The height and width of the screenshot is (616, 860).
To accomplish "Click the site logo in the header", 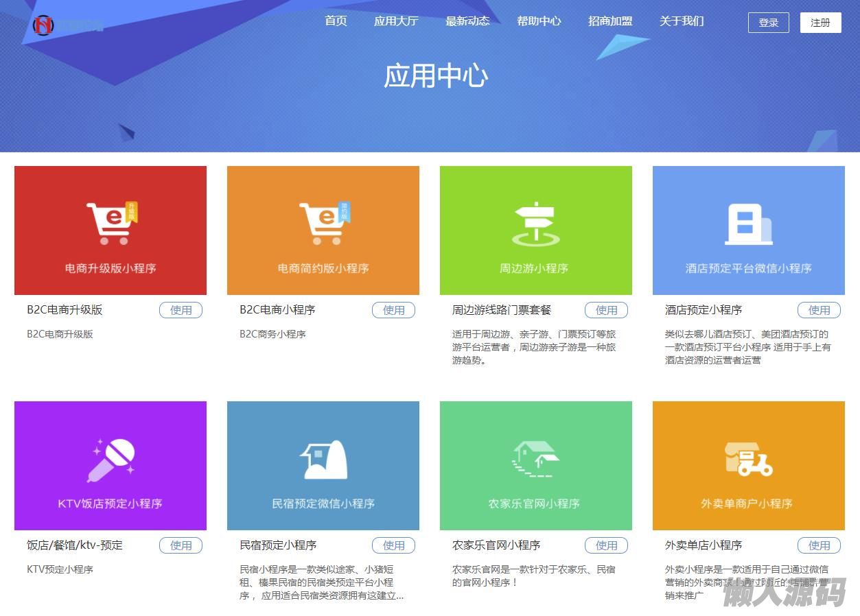I will tap(67, 25).
